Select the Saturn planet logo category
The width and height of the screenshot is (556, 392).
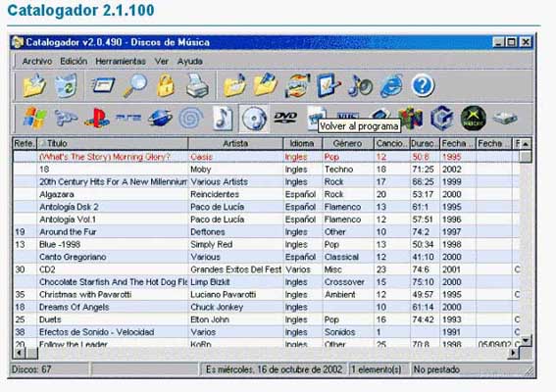coord(160,118)
